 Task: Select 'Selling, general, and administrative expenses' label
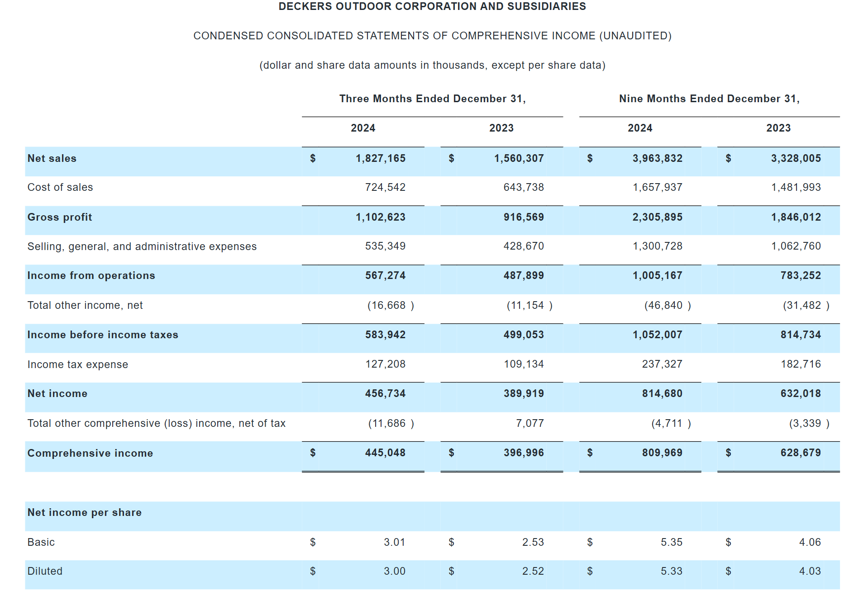pos(142,246)
